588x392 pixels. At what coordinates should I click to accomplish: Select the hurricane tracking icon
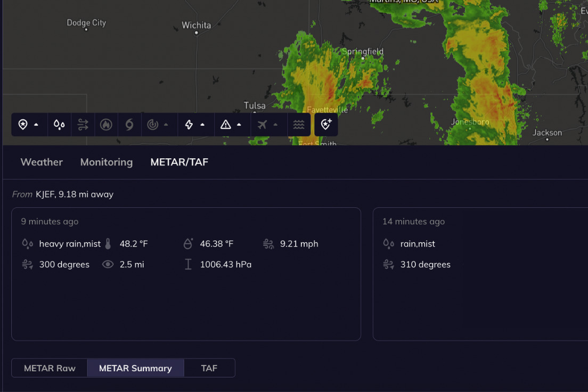pyautogui.click(x=129, y=124)
